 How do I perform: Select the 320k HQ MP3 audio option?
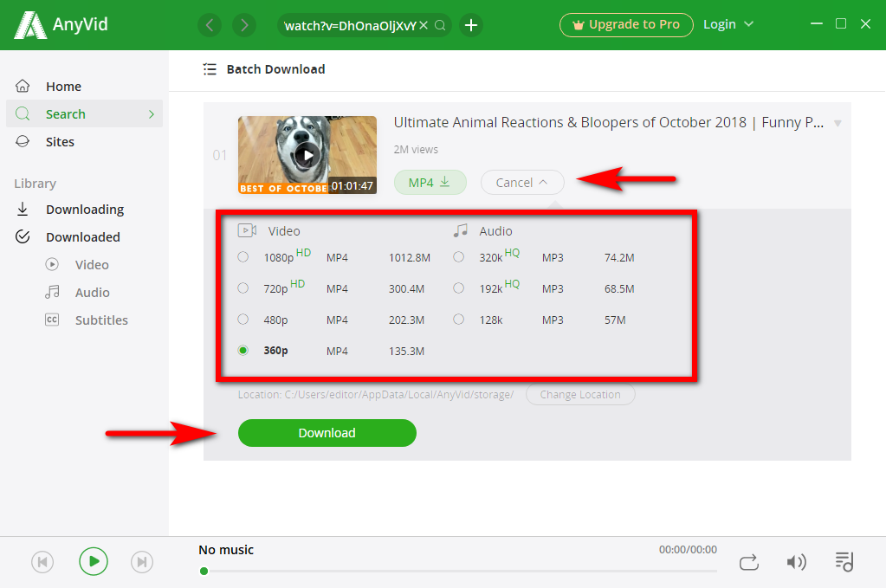click(458, 256)
